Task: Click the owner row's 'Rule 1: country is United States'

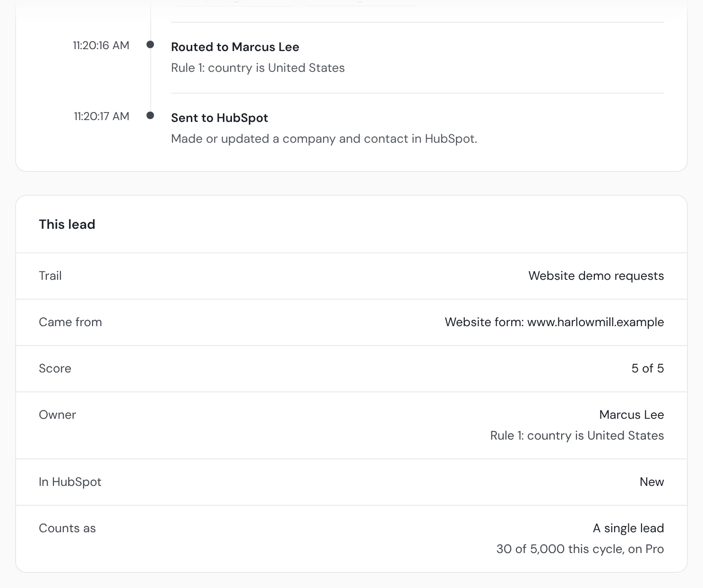Action: coord(577,435)
